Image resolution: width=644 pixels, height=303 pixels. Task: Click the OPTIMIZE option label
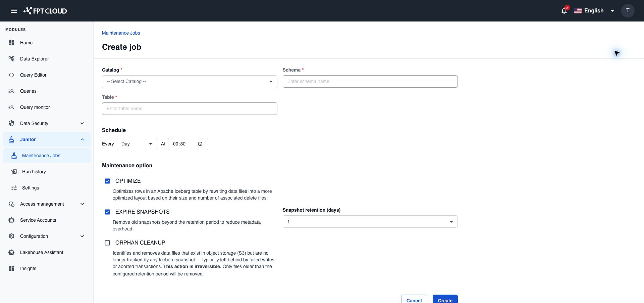click(x=128, y=181)
